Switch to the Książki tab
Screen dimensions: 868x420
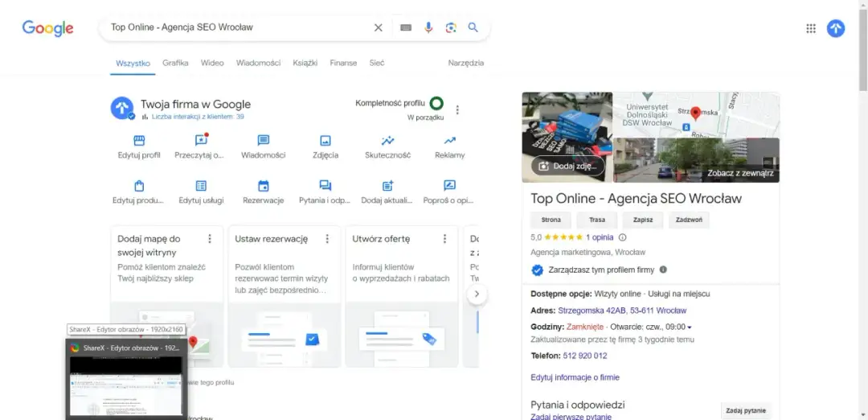pos(305,64)
